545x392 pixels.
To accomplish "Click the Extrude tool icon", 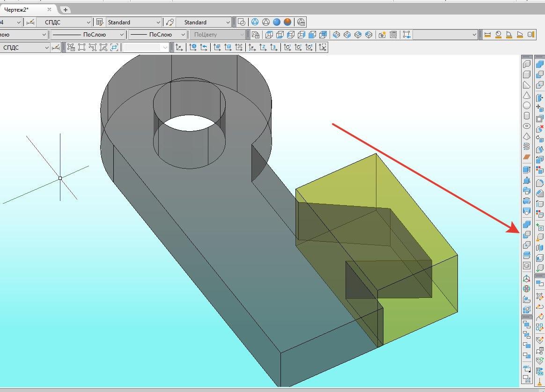I will pos(526,170).
